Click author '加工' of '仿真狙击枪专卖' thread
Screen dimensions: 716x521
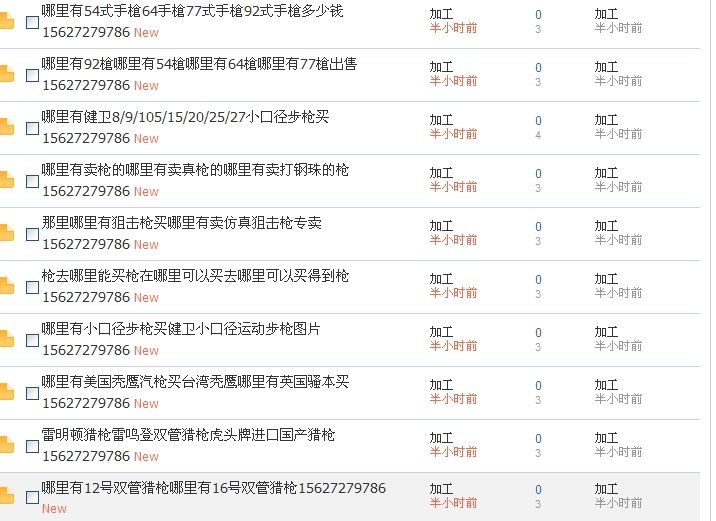click(441, 226)
